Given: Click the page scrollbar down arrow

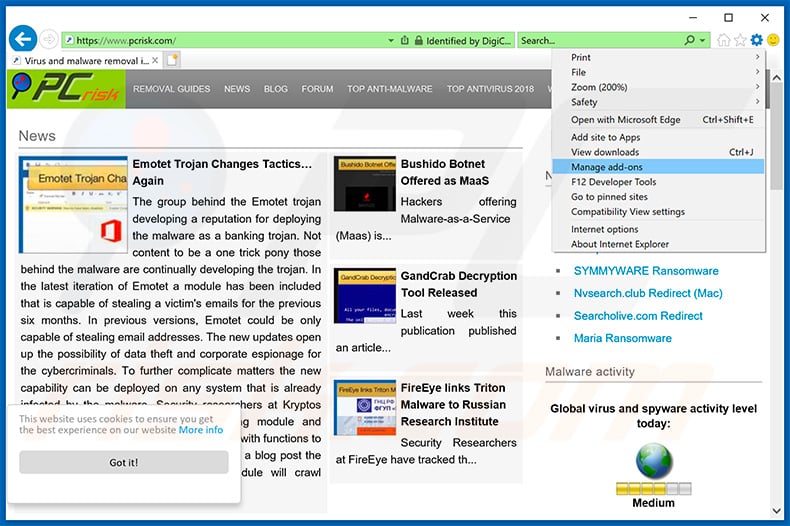Looking at the screenshot, I should (776, 510).
